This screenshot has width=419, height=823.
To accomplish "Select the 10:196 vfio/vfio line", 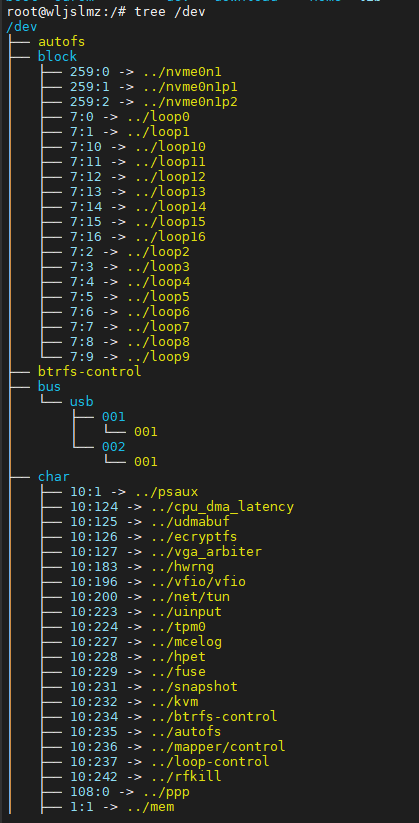I will click(x=158, y=582).
